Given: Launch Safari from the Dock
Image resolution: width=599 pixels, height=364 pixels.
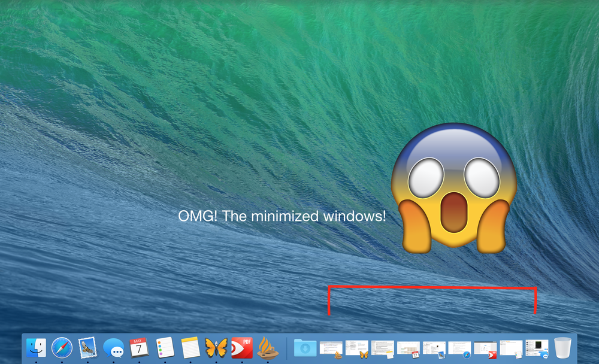Looking at the screenshot, I should tap(62, 347).
